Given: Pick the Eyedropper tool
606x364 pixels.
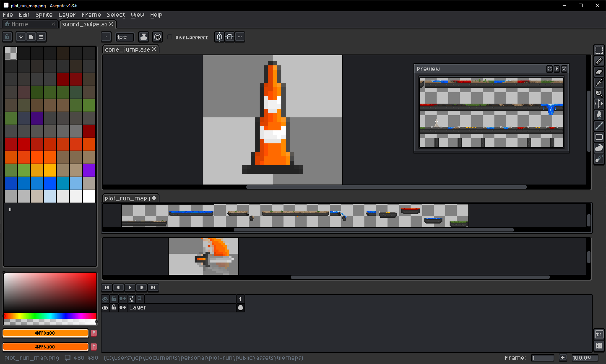Looking at the screenshot, I should tap(599, 83).
